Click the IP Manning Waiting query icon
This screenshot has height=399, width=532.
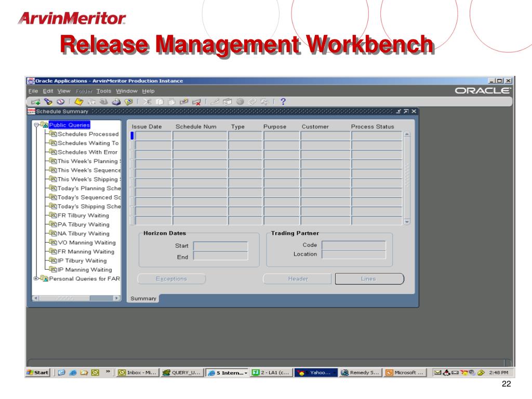coord(52,270)
